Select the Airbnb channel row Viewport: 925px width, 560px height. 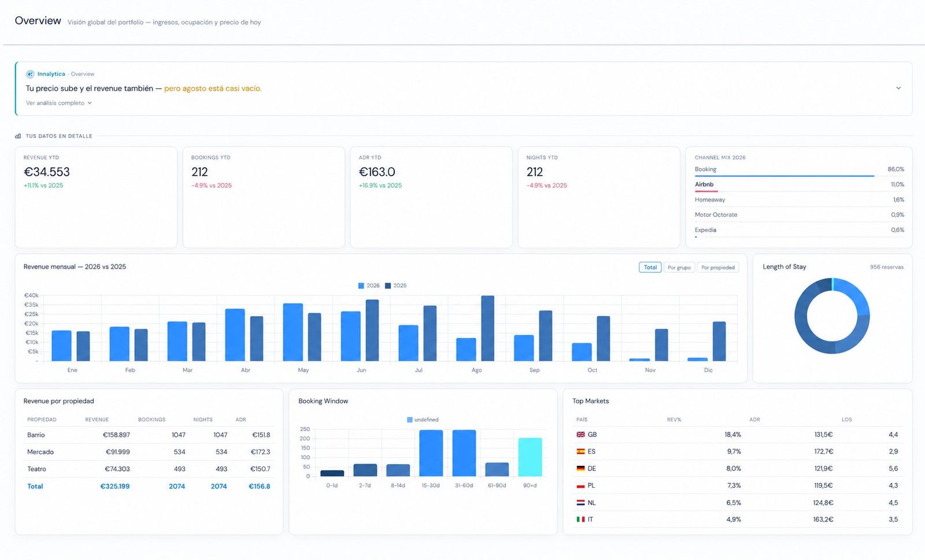799,185
